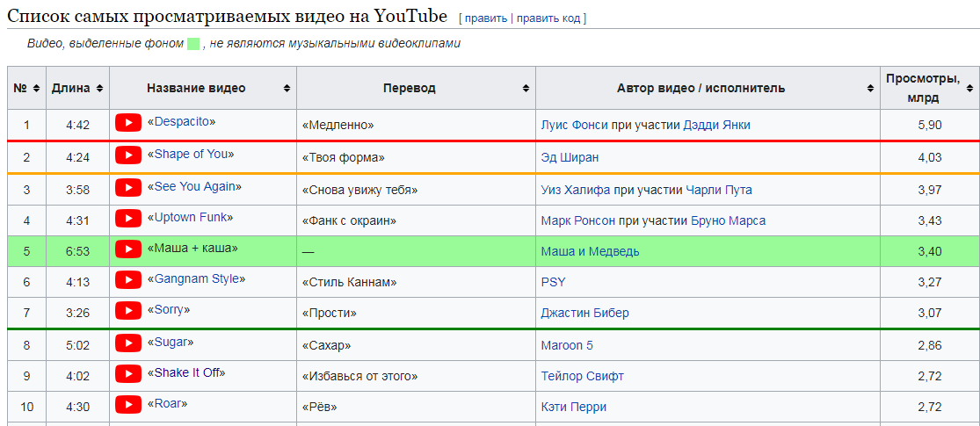This screenshot has width=980, height=426.
Task: Open Maroon 5 artist link
Action: tap(567, 345)
